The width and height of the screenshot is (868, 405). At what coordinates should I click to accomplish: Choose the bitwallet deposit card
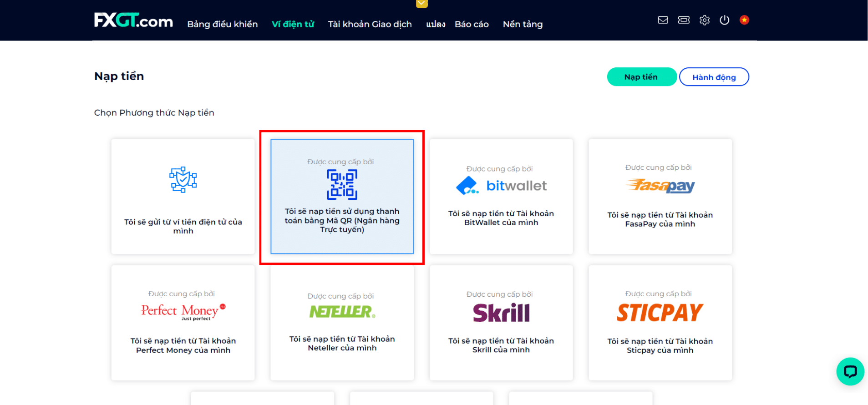(x=501, y=197)
